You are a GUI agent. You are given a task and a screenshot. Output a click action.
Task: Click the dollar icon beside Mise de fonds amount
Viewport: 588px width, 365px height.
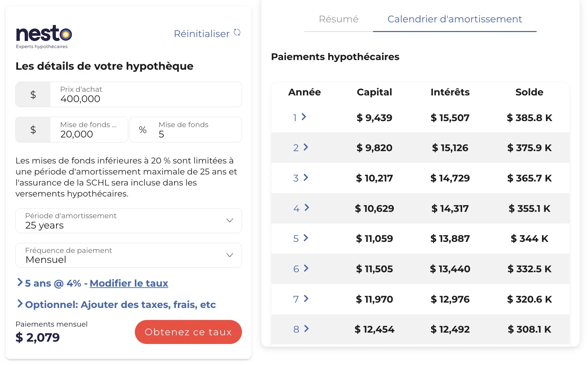coord(33,129)
